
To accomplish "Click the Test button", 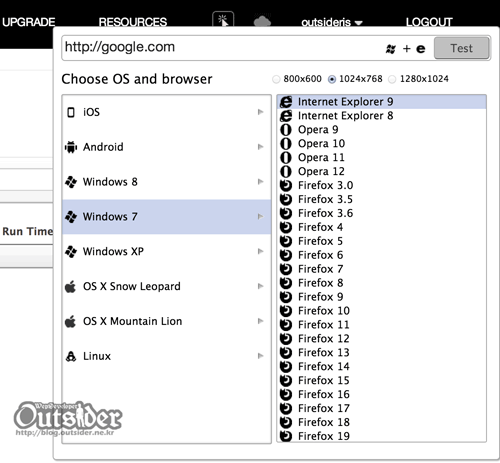I will [462, 48].
